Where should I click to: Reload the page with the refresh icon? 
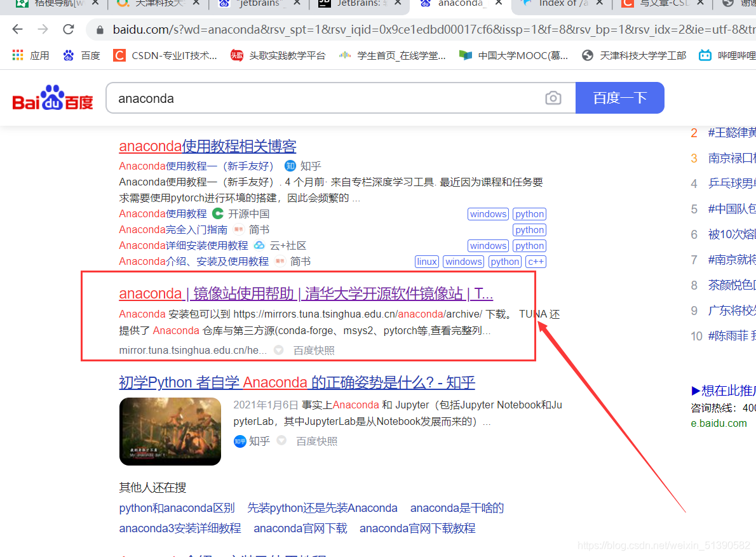pyautogui.click(x=69, y=29)
